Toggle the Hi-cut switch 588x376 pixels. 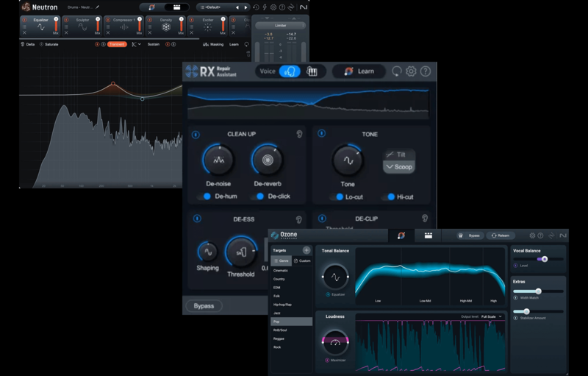tap(389, 197)
